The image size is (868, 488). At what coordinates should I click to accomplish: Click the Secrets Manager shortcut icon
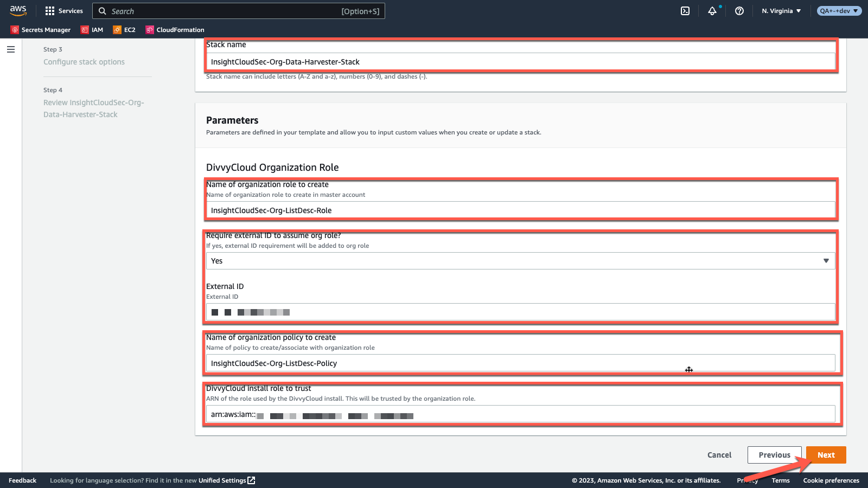coord(15,30)
